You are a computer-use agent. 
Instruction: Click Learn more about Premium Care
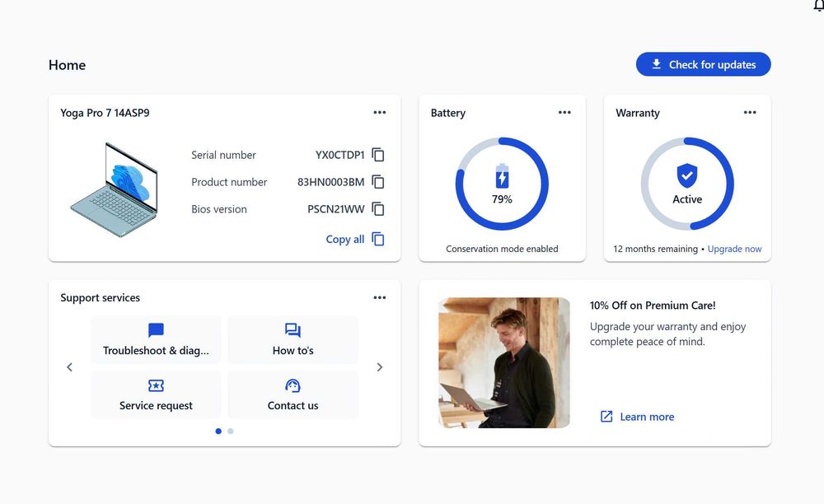click(x=637, y=417)
